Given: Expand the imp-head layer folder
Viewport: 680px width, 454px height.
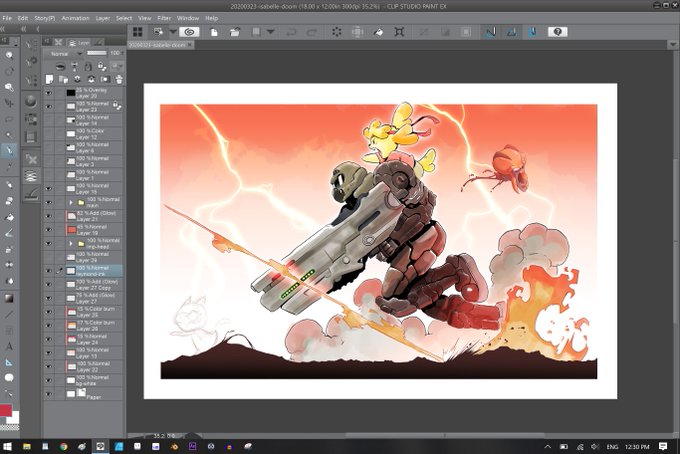Looking at the screenshot, I should [x=71, y=244].
